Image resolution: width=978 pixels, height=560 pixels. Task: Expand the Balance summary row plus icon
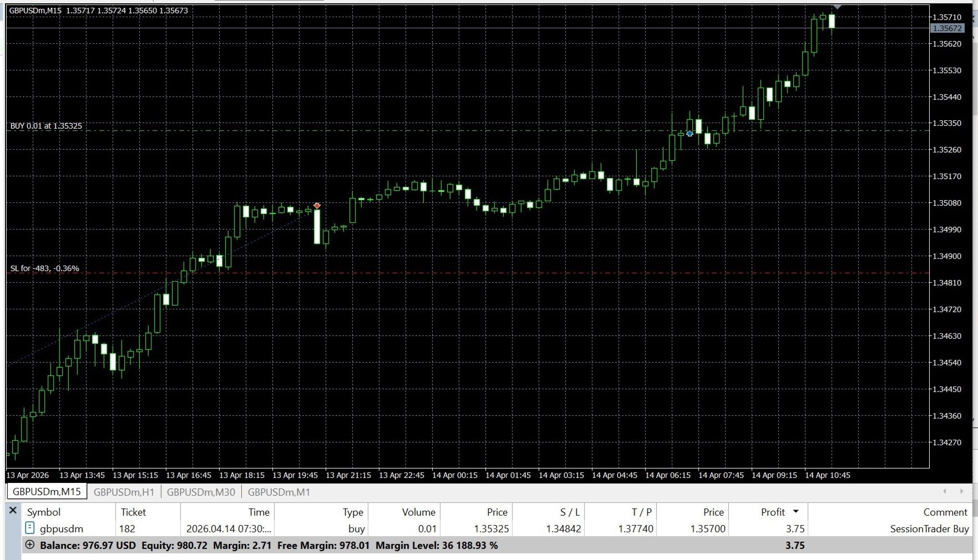[30, 545]
